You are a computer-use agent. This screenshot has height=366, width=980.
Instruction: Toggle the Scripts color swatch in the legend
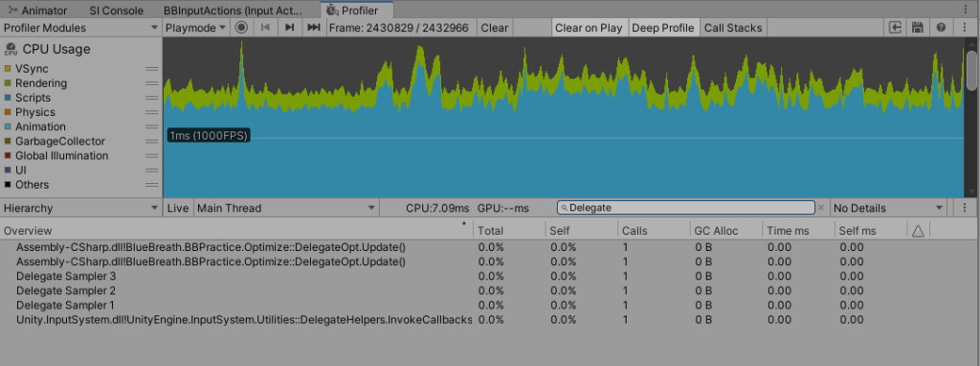pos(8,98)
